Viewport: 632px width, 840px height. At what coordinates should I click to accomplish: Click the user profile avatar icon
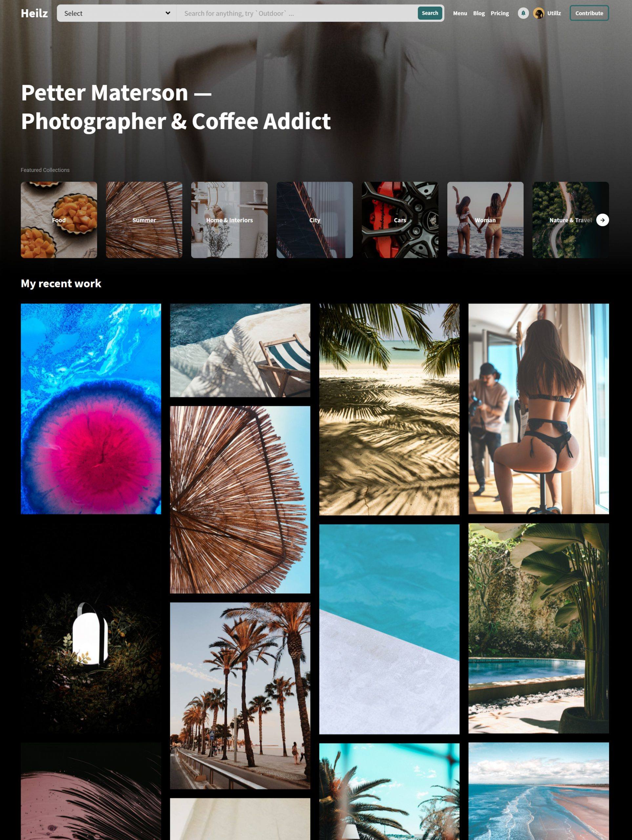coord(539,12)
